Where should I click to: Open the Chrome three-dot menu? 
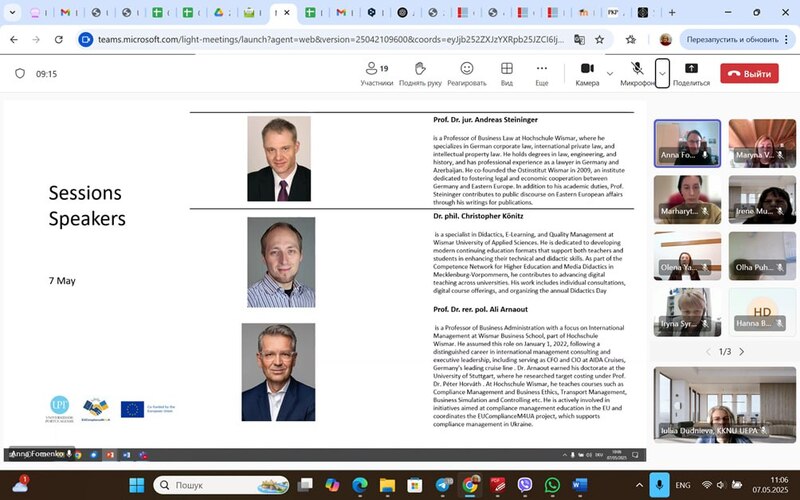[787, 39]
